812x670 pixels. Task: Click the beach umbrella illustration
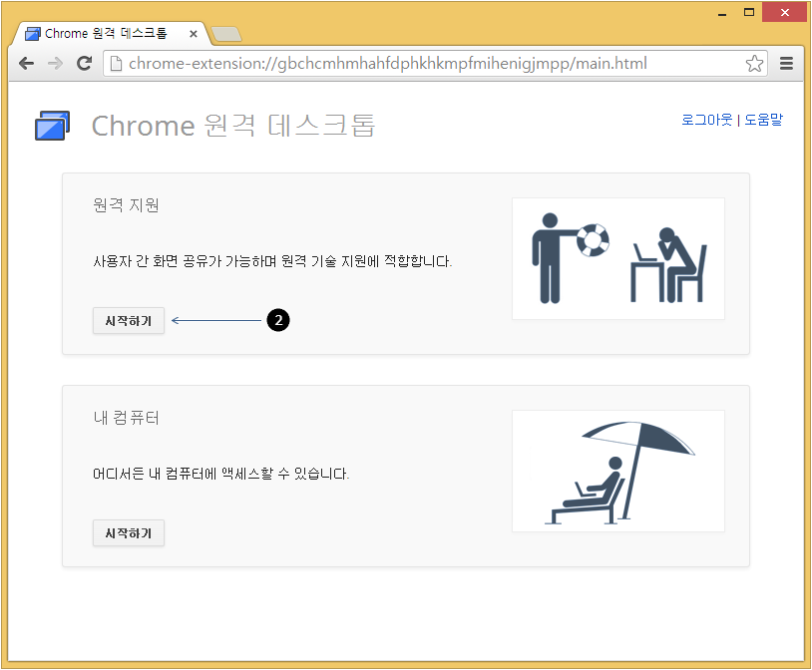(x=618, y=471)
